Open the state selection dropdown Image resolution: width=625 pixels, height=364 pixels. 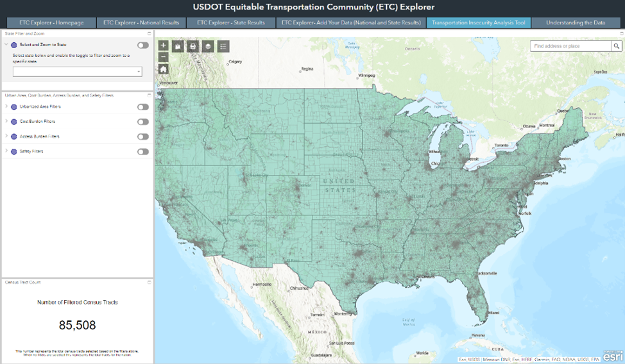[x=78, y=72]
